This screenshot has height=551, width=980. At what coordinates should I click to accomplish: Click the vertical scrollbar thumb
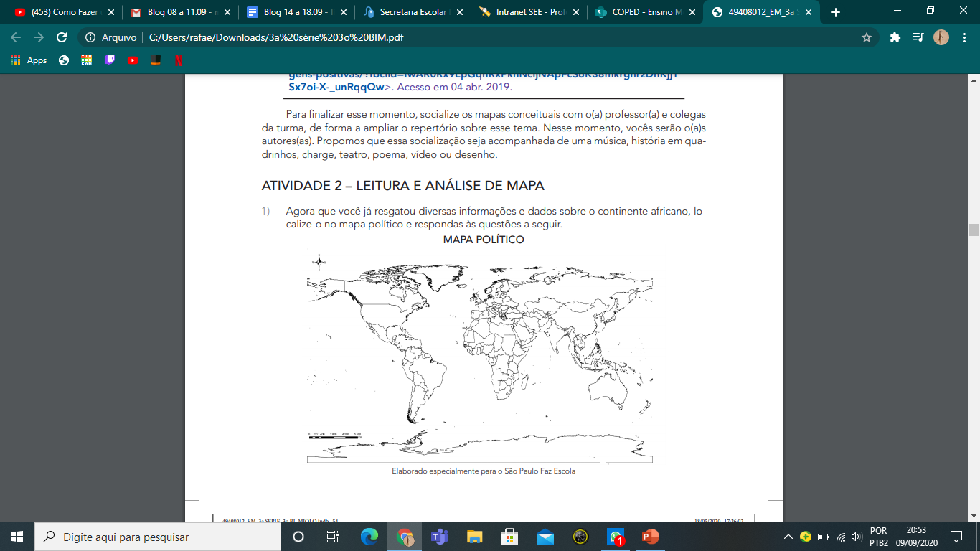974,230
